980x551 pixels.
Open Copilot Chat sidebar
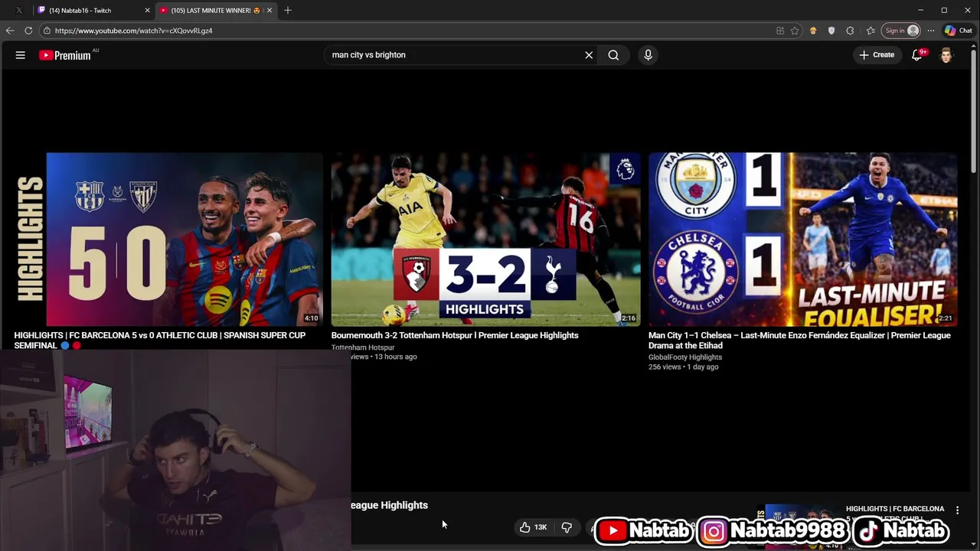coord(959,31)
